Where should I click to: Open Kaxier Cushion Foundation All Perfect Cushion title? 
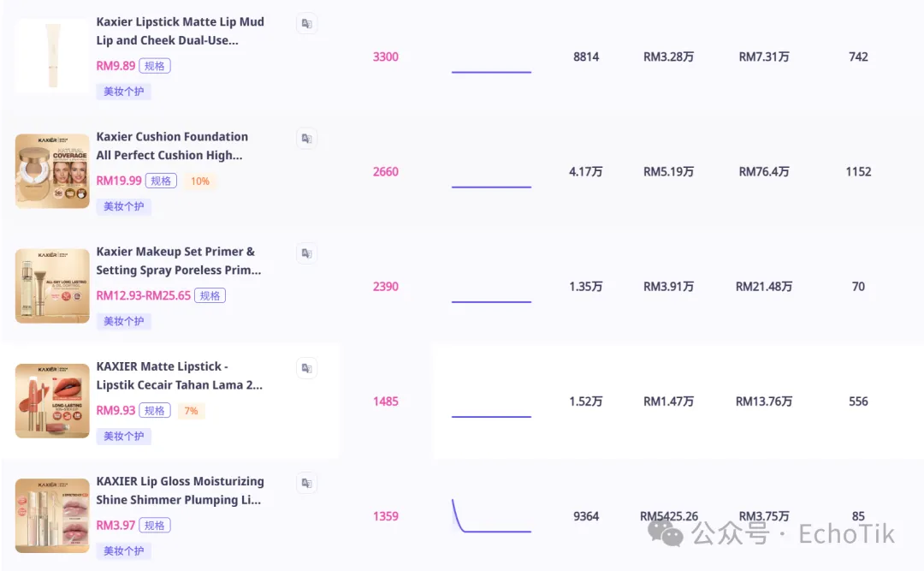pyautogui.click(x=172, y=146)
